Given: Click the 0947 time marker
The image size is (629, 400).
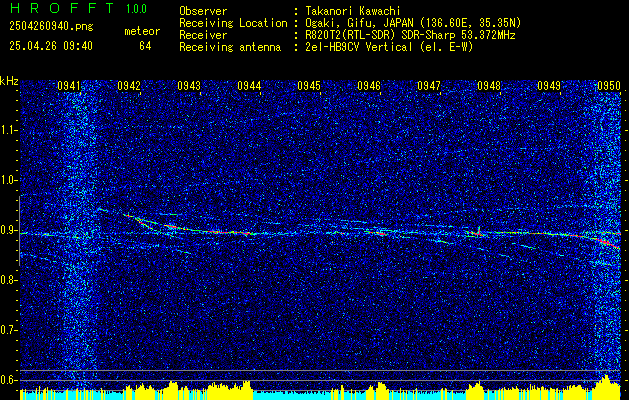Looking at the screenshot, I should coord(429,85).
